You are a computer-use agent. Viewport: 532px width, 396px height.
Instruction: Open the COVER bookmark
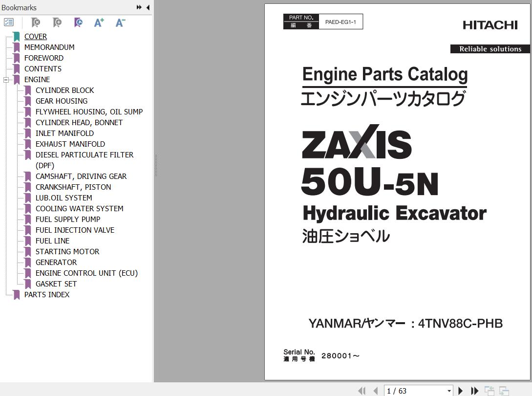[x=36, y=36]
